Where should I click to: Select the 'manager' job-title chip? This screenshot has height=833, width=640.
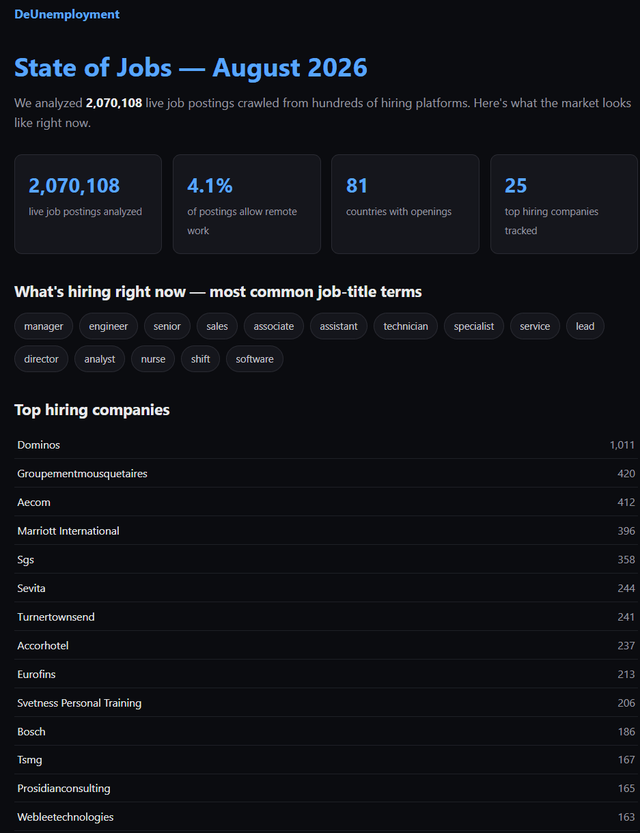click(x=44, y=326)
